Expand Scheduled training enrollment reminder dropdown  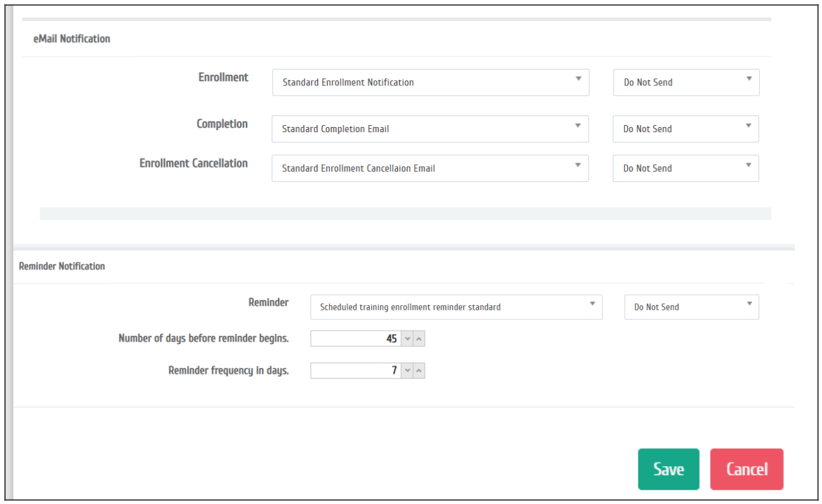click(455, 307)
